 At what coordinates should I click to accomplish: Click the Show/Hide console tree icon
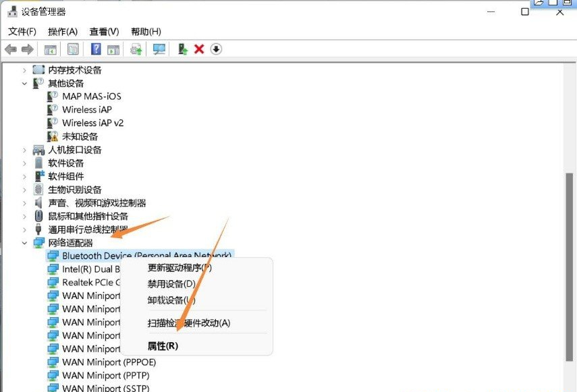(49, 49)
